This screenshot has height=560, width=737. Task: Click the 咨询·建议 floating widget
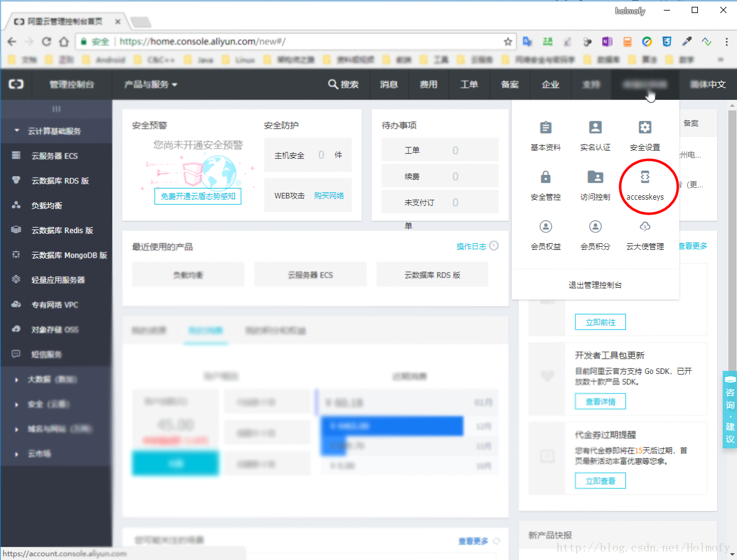tap(730, 410)
